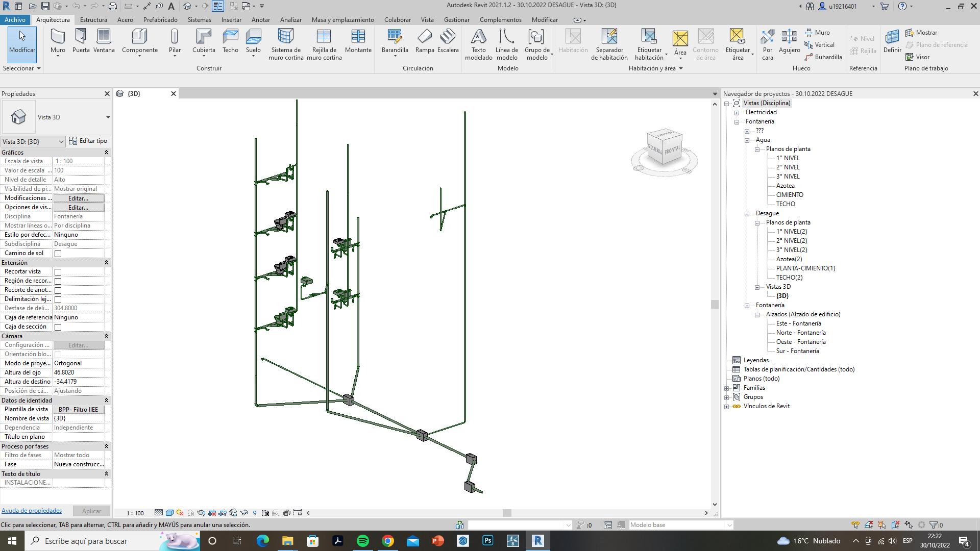Open Spotify from the taskbar
Screen dimensions: 980x551
(x=363, y=541)
